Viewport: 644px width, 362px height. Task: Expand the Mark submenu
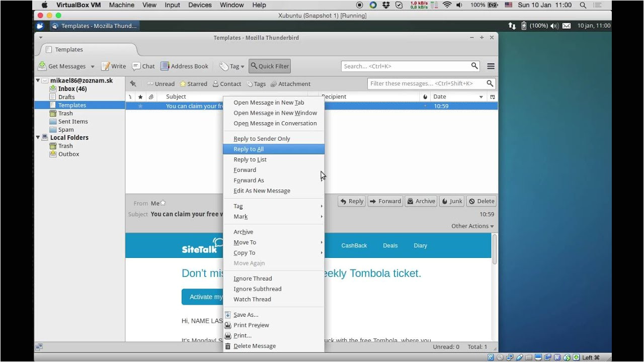point(274,217)
